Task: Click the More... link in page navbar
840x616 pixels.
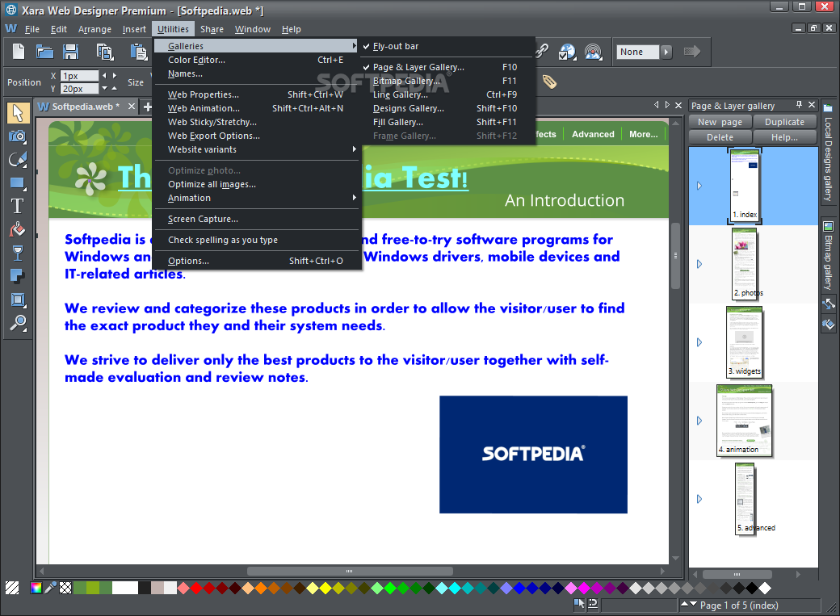Action: point(644,135)
